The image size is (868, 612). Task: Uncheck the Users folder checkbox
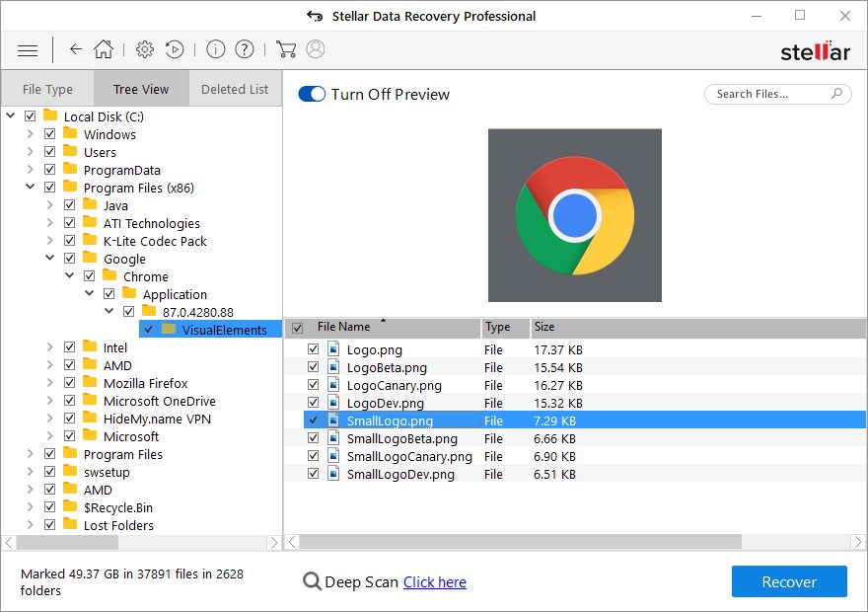pyautogui.click(x=50, y=152)
